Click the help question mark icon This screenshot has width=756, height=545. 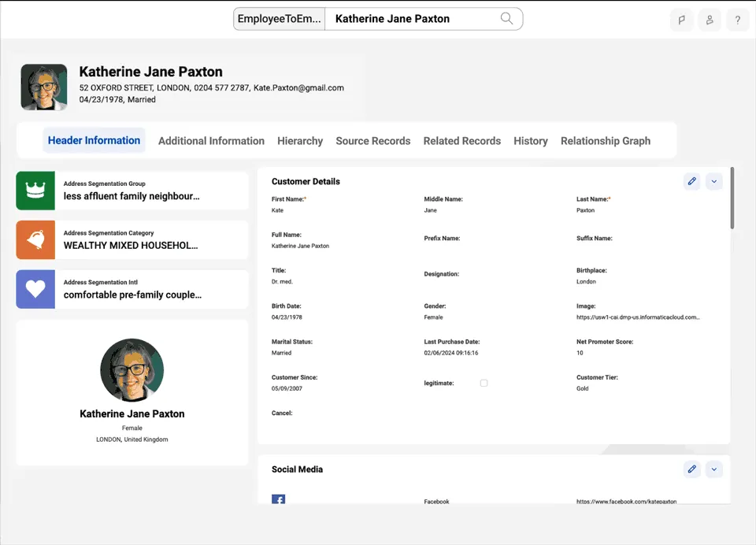738,20
